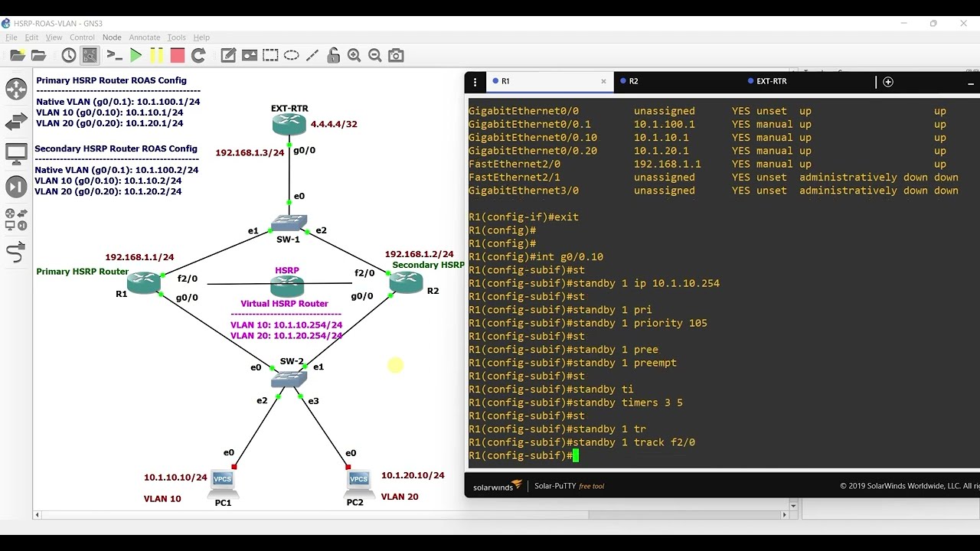
Task: Select the SW-2 switch node
Action: pos(289,378)
